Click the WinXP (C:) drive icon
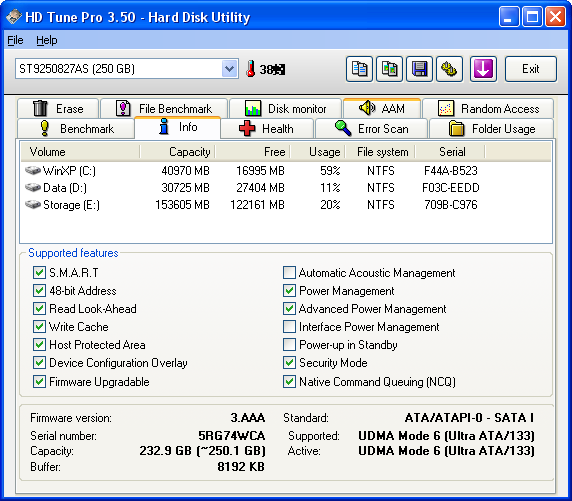 tap(32, 170)
